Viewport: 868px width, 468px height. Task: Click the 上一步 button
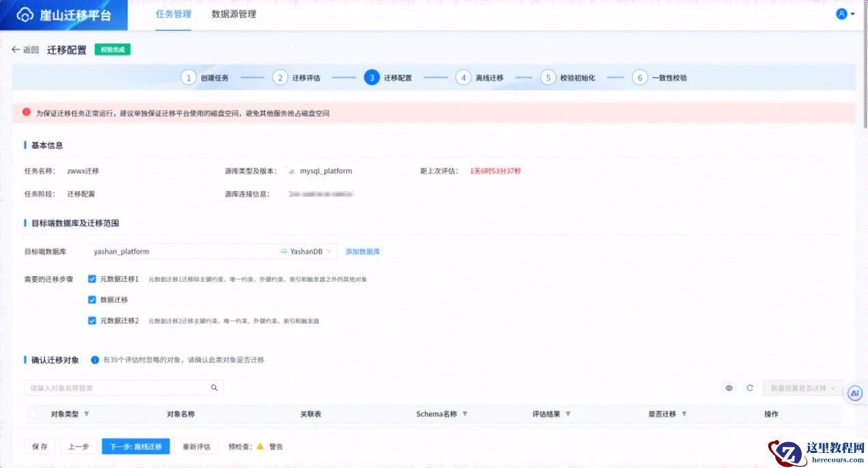click(x=79, y=446)
